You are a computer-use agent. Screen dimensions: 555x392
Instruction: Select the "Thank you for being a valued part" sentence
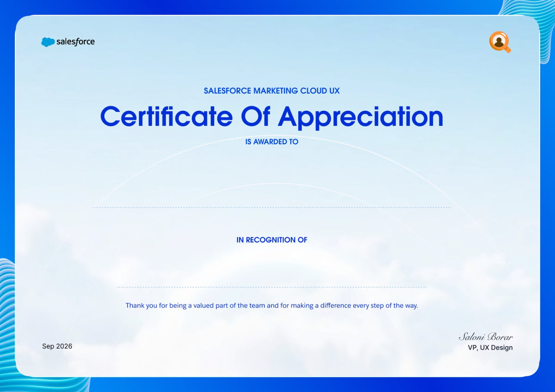272,306
